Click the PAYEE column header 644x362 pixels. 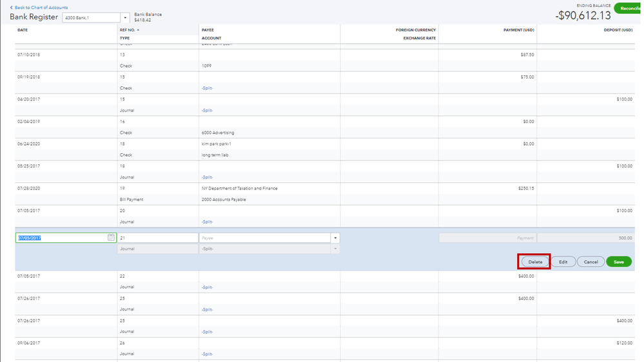coord(208,30)
